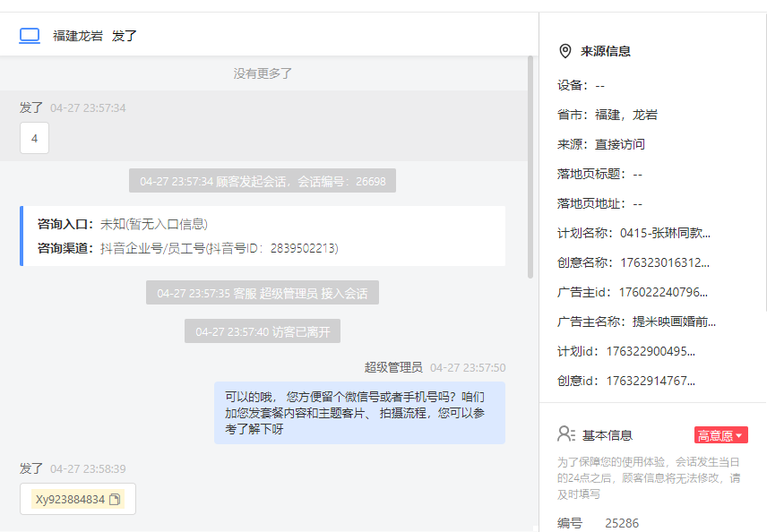Click the truncated 计划名称 0415-张琳同款 value
This screenshot has width=767, height=532.
(x=665, y=233)
